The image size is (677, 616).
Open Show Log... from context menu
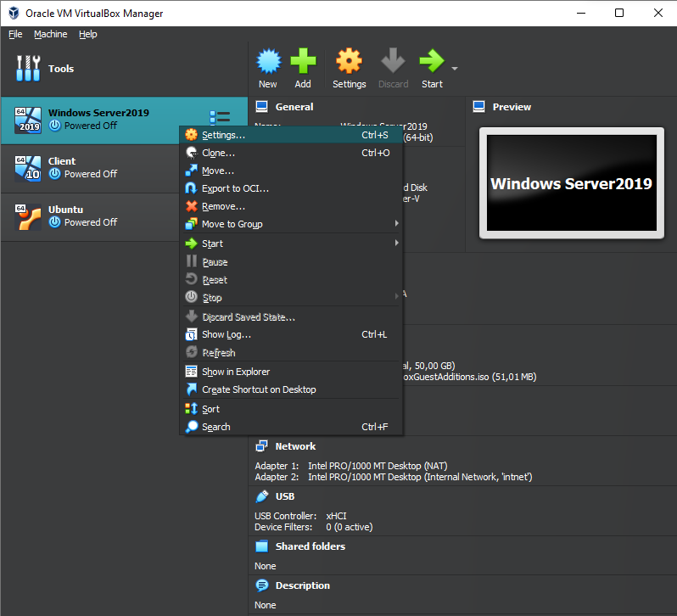(227, 334)
